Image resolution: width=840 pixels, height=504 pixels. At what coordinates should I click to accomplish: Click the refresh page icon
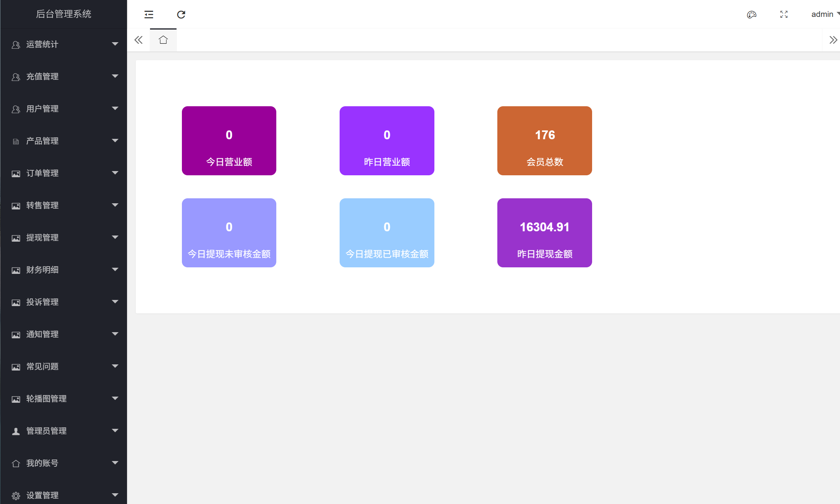(181, 15)
